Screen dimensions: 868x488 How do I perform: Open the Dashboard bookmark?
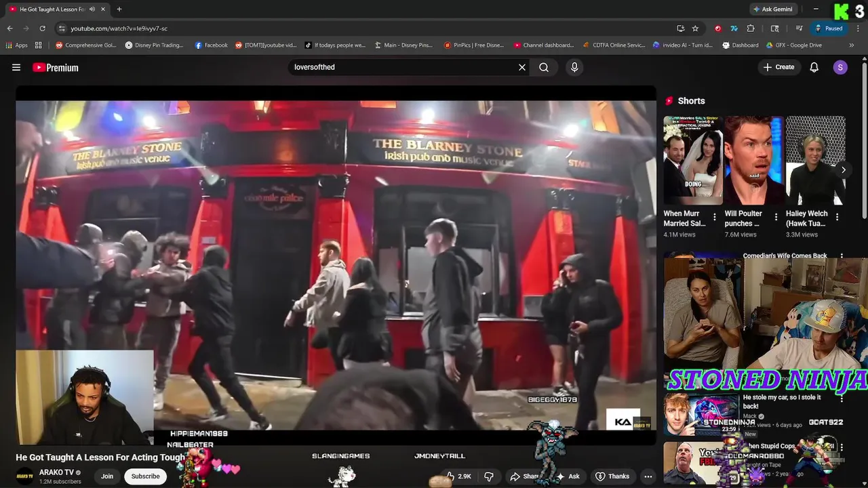pyautogui.click(x=741, y=45)
